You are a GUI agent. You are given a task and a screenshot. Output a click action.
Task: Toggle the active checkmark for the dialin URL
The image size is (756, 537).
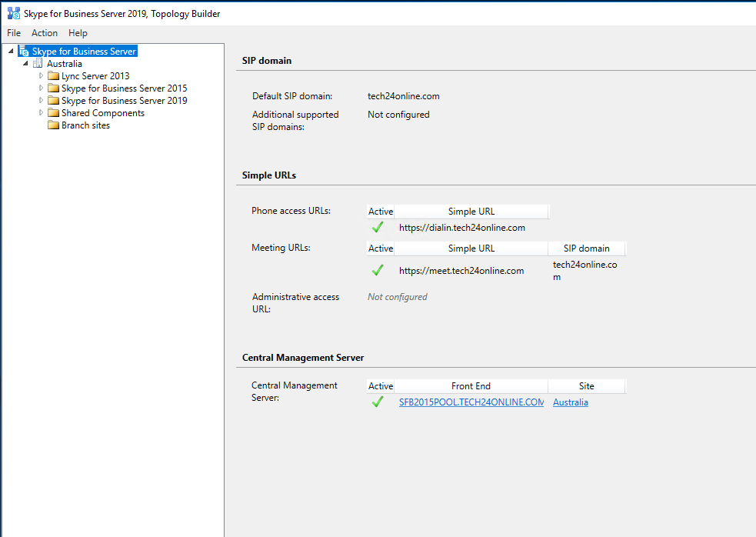pyautogui.click(x=378, y=227)
